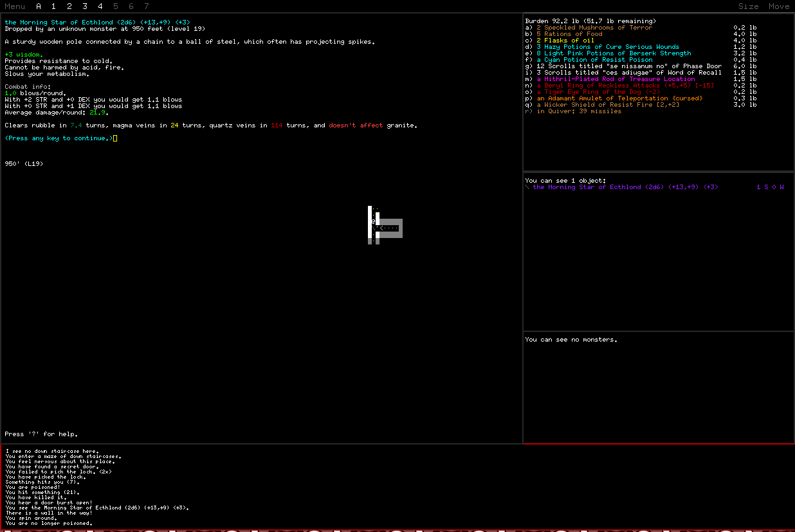Screen dimensions: 795x532
Task: Click 'Something hits you (7).' log message
Action: 42,482
